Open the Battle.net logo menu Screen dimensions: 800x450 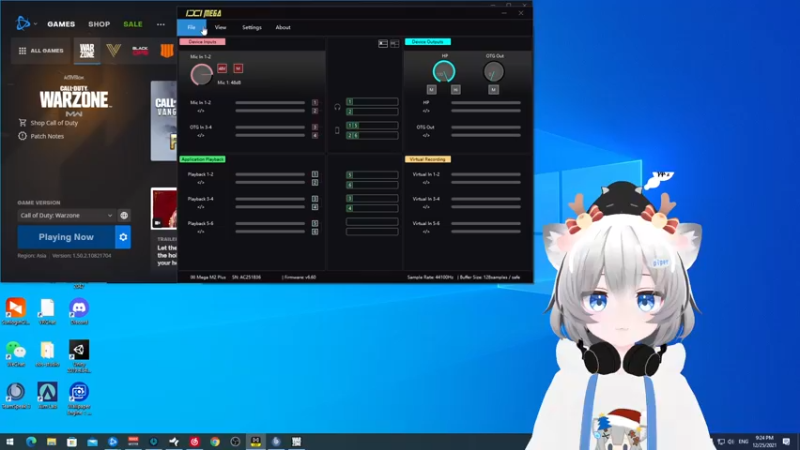point(23,23)
